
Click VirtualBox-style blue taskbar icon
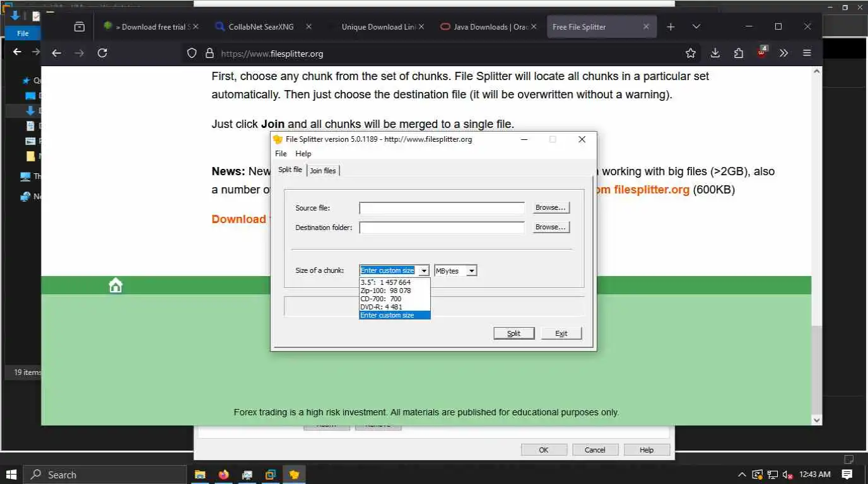tap(271, 475)
